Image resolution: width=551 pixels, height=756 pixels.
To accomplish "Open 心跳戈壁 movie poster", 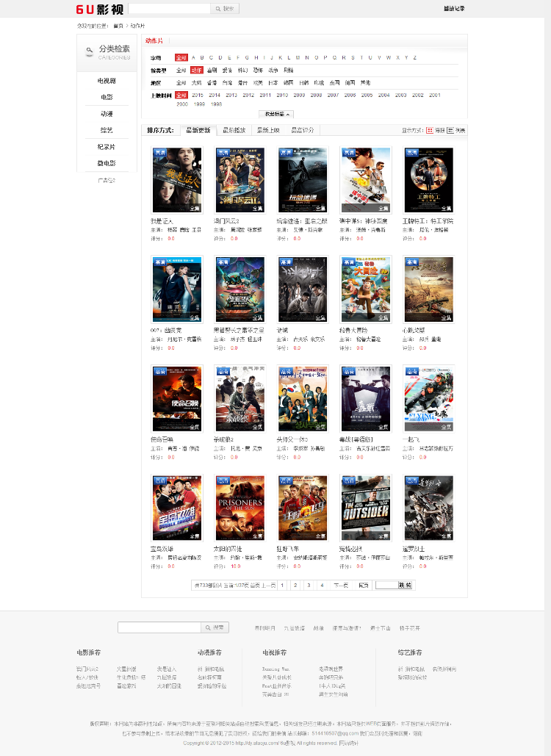I will coord(428,289).
